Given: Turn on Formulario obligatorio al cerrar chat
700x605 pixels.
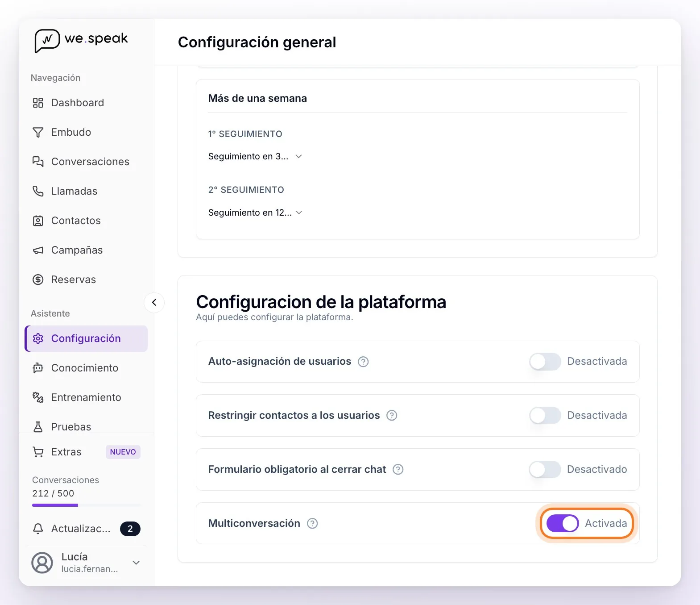Looking at the screenshot, I should point(545,470).
